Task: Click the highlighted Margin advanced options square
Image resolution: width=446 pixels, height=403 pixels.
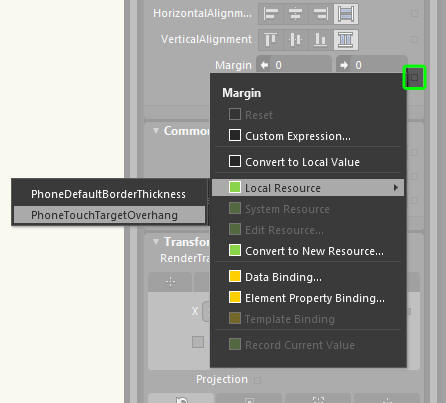Action: (x=414, y=77)
